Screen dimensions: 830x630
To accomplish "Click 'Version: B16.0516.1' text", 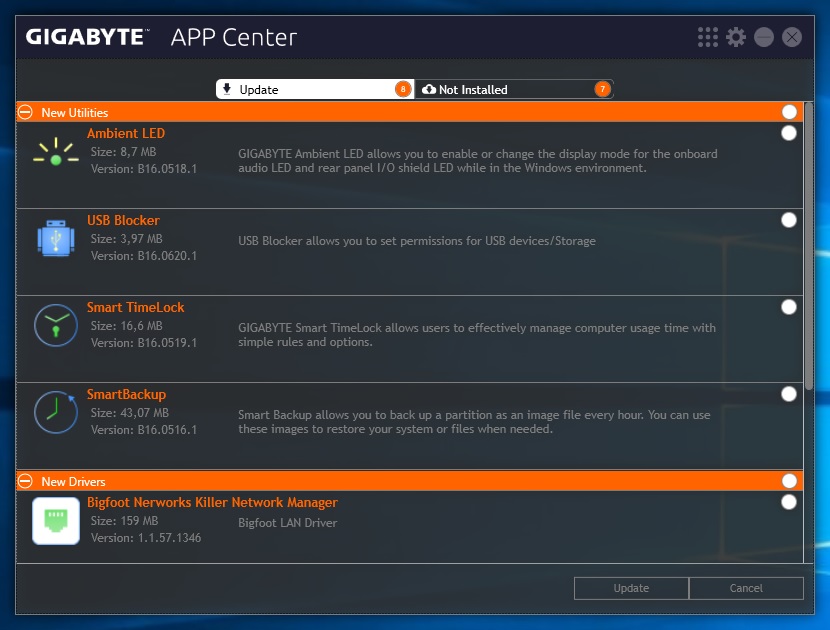I will 144,430.
